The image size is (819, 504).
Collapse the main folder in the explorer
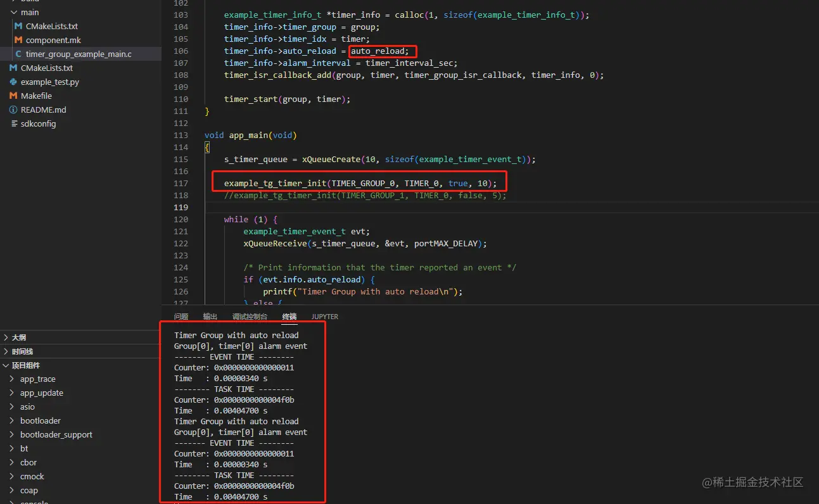(15, 13)
